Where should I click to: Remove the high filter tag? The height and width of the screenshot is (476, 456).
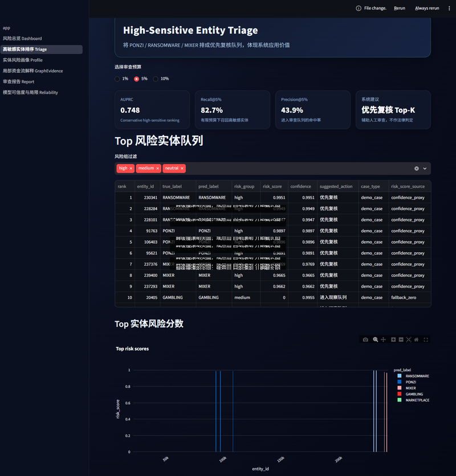click(x=131, y=169)
